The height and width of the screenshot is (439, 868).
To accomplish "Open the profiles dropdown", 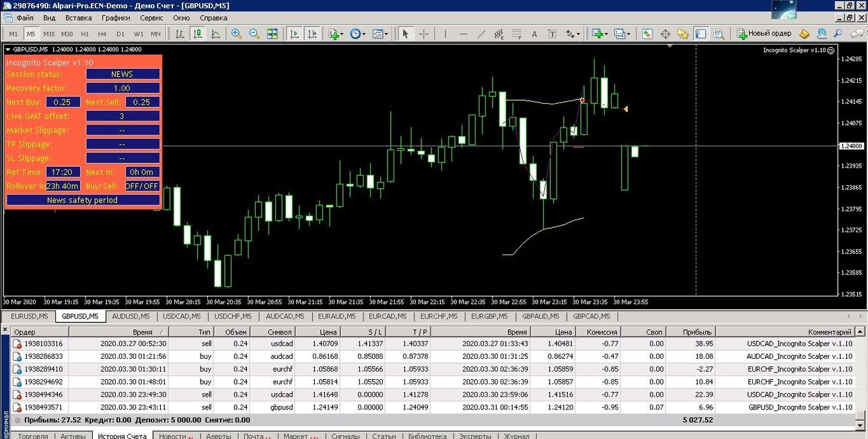I will [x=622, y=34].
